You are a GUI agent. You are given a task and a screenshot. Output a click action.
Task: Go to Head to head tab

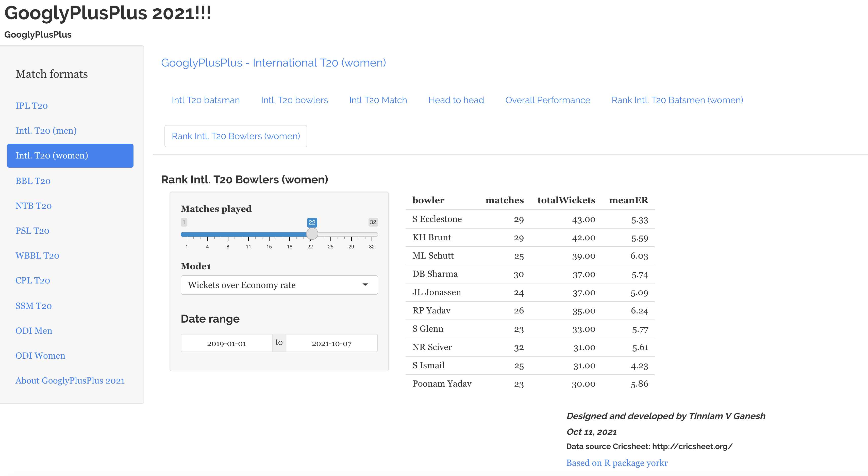[x=456, y=100]
